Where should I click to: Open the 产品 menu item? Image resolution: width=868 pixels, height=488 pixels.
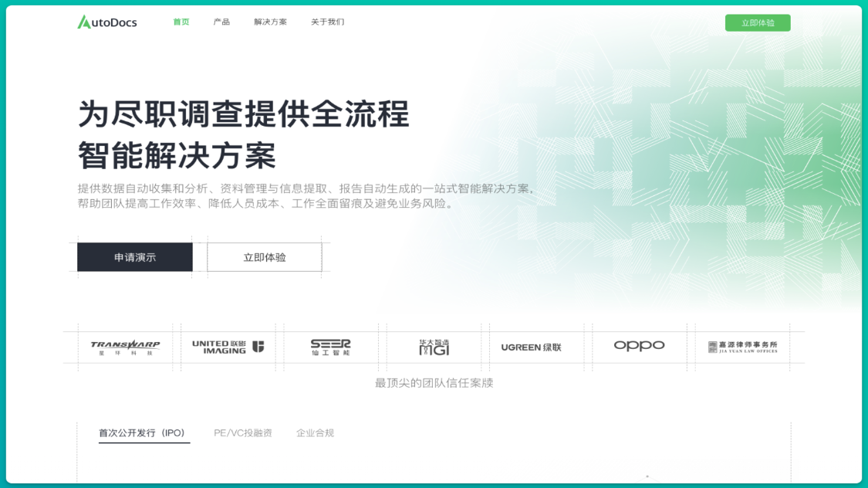coord(222,22)
